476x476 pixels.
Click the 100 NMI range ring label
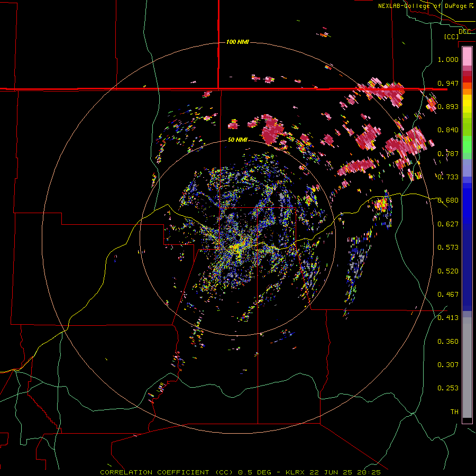pyautogui.click(x=237, y=42)
